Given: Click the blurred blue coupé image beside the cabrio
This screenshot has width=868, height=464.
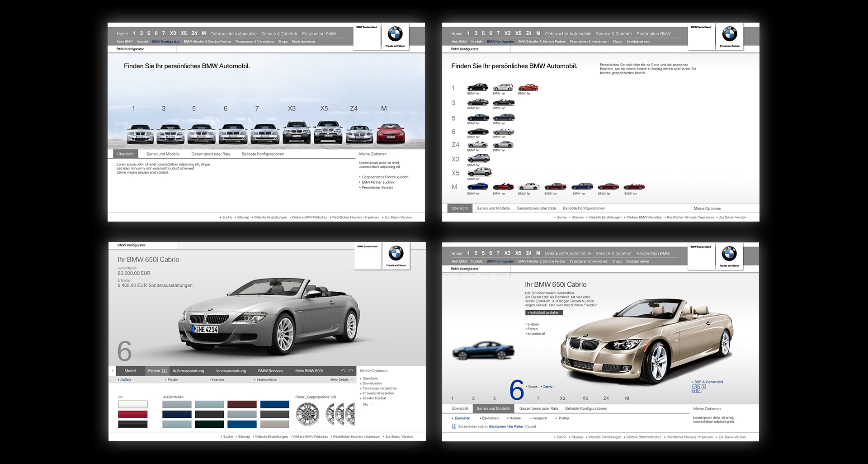Looking at the screenshot, I should pos(483,350).
